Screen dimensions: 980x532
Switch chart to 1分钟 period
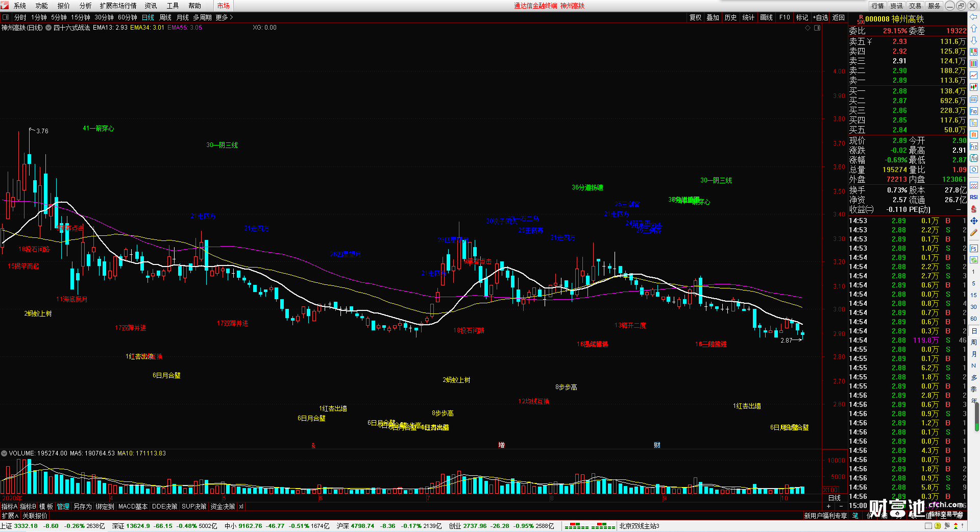39,17
